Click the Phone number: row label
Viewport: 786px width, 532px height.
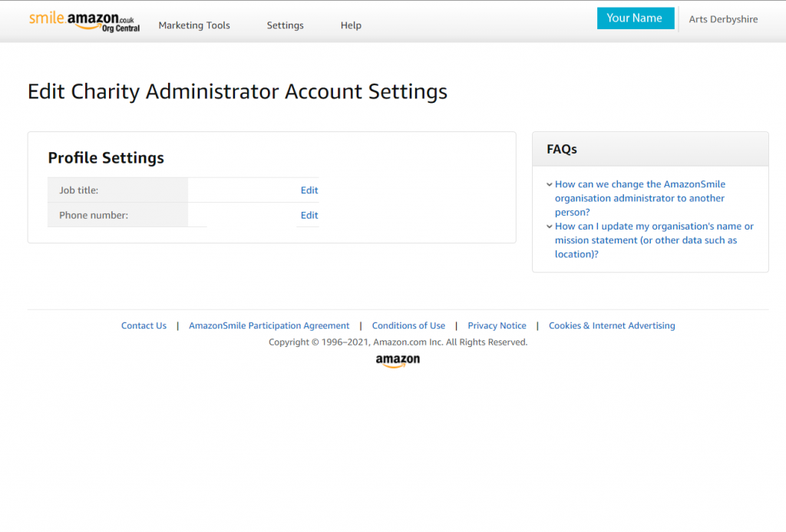pos(94,215)
